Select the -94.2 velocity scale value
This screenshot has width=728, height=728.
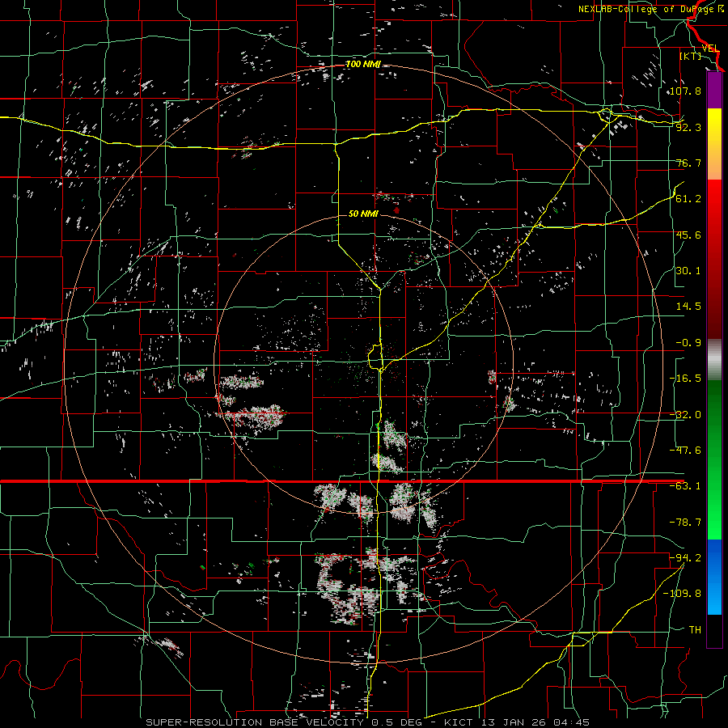click(x=685, y=558)
